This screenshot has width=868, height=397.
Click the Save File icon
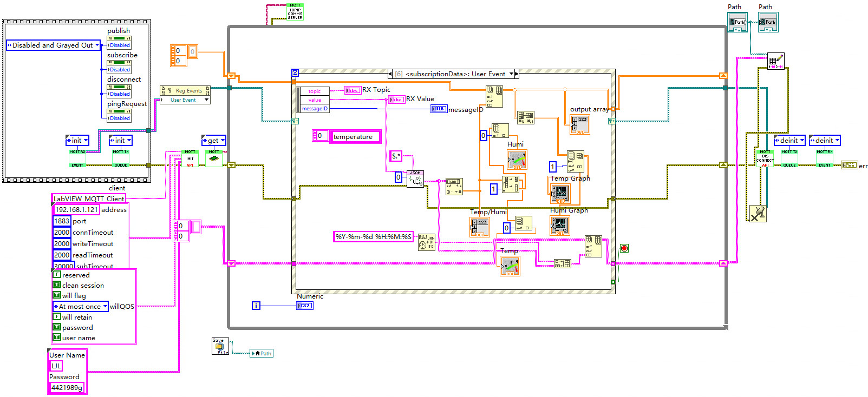(x=220, y=346)
